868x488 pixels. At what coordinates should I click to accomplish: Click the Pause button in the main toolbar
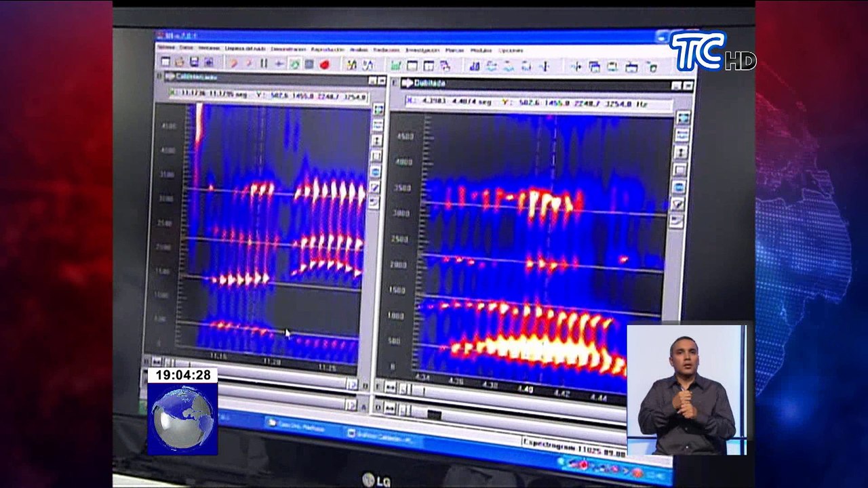point(264,64)
